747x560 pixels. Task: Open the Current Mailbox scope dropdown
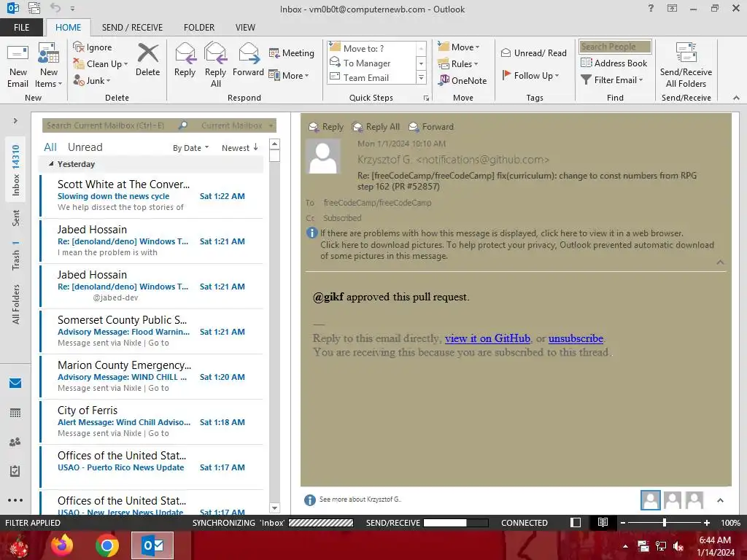(237, 125)
